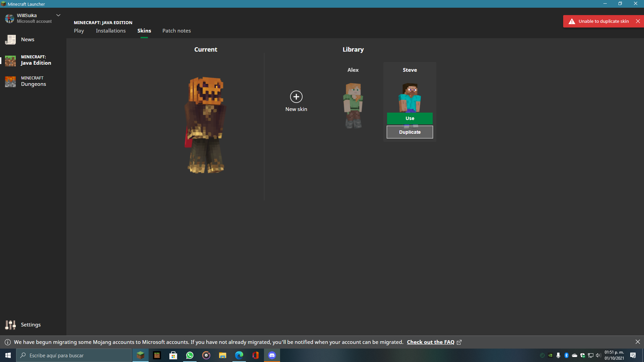Open the Patch notes tab
The height and width of the screenshot is (362, 644).
click(x=176, y=31)
